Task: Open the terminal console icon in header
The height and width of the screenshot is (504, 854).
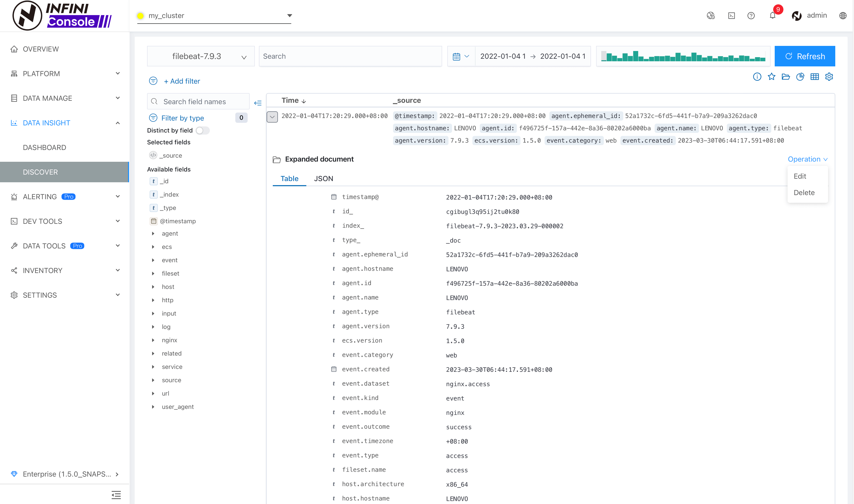Action: (x=732, y=16)
